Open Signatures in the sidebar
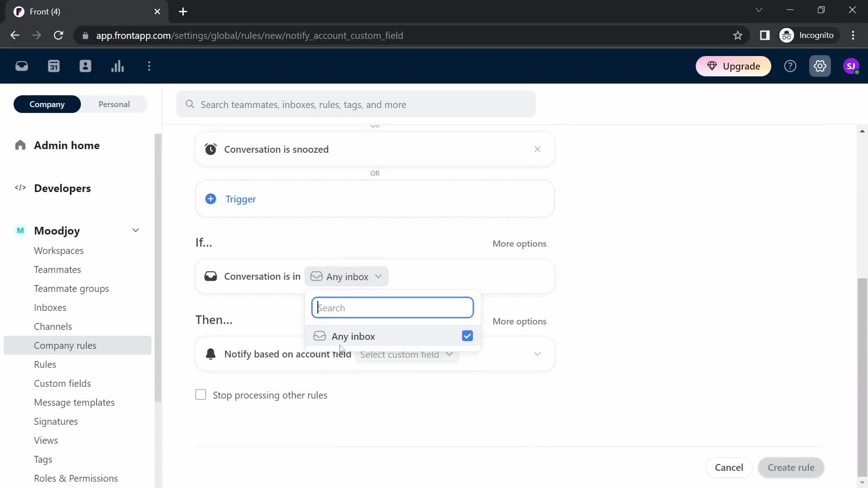Image resolution: width=868 pixels, height=488 pixels. click(x=56, y=422)
